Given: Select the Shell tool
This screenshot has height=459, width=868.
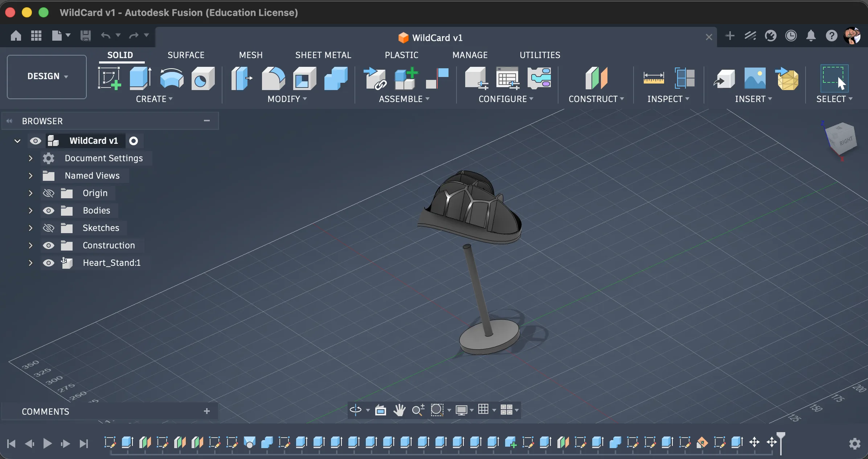Looking at the screenshot, I should (304, 78).
